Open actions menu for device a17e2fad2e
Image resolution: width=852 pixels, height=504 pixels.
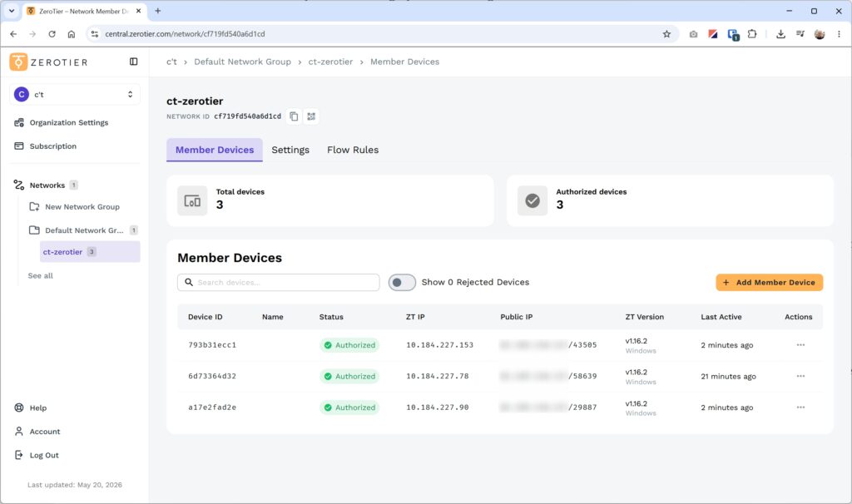click(800, 408)
